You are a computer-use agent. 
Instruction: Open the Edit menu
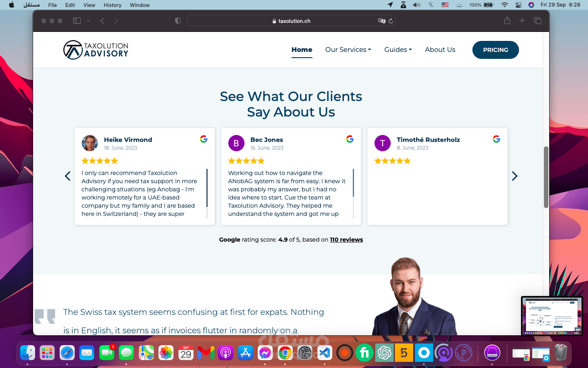70,5
